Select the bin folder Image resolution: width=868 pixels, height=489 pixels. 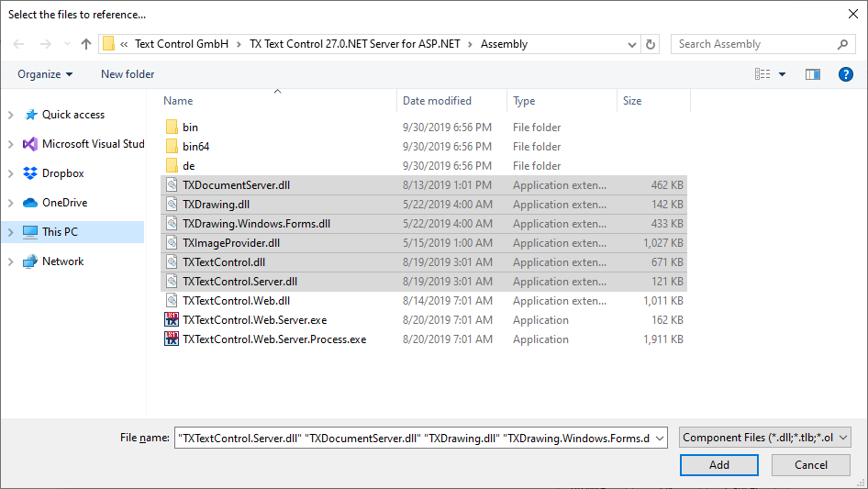[x=190, y=128]
